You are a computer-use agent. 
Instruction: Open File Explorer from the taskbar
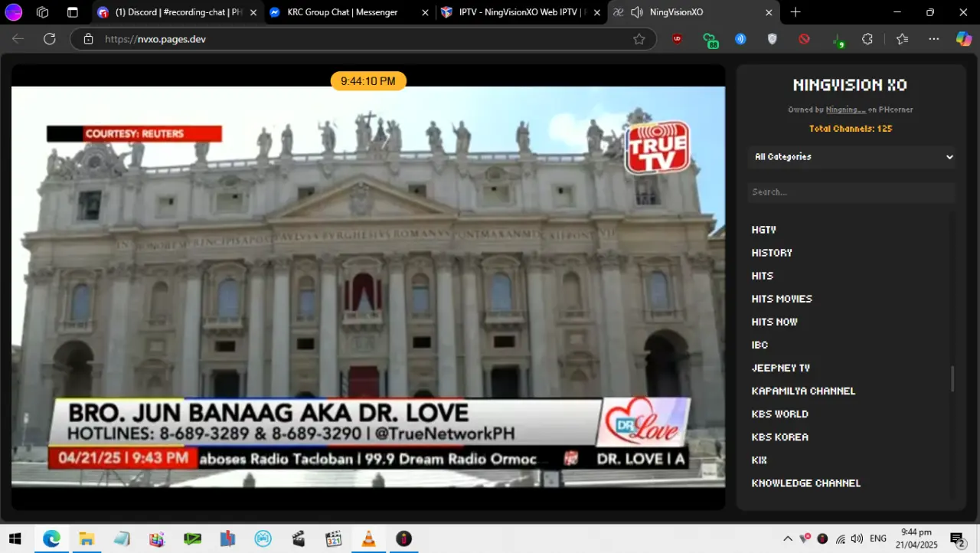86,538
